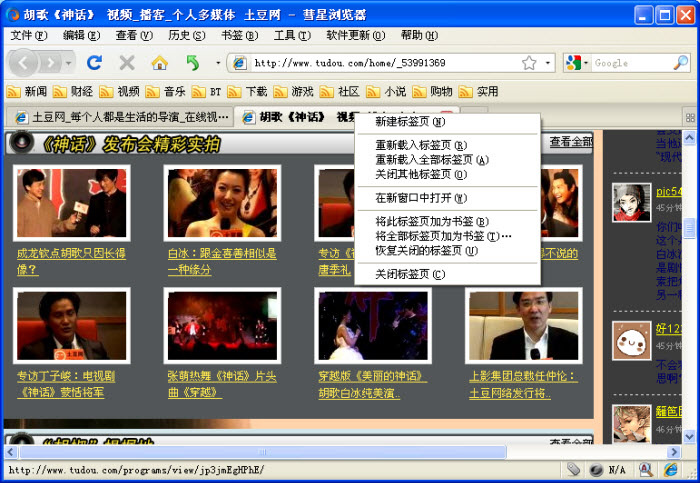The image size is (700, 483).
Task: Open the 下载 bookmark folder
Action: [247, 92]
